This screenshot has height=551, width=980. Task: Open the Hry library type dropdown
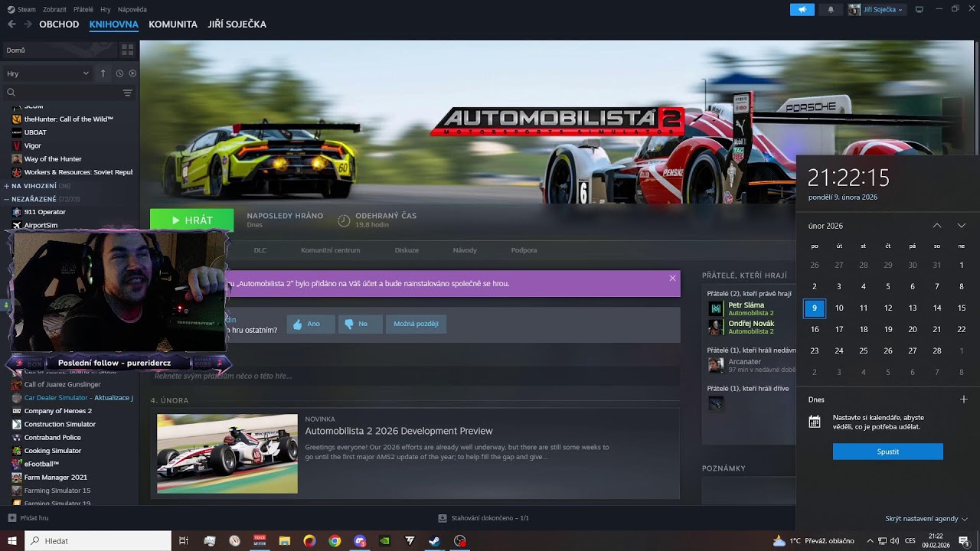pos(47,73)
